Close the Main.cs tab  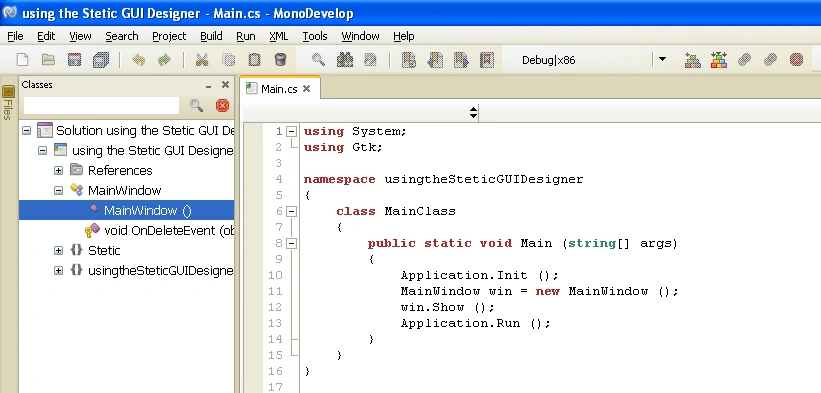(307, 88)
